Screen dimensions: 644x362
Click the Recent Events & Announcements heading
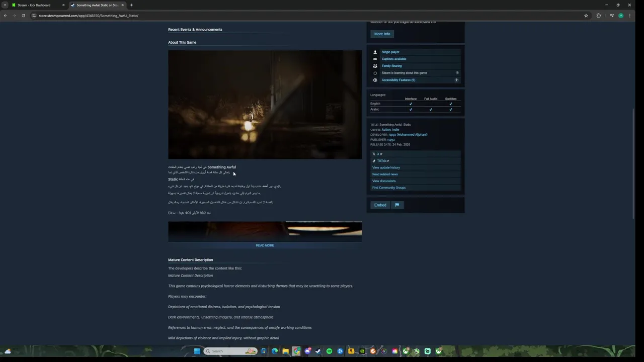point(195,30)
